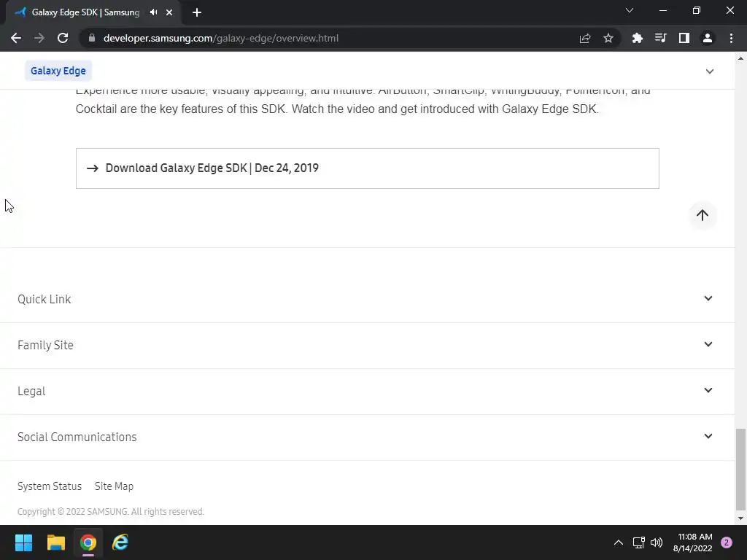Screen dimensions: 747x560
Task: Click the scroll-to-top arrow button
Action: pyautogui.click(x=703, y=215)
